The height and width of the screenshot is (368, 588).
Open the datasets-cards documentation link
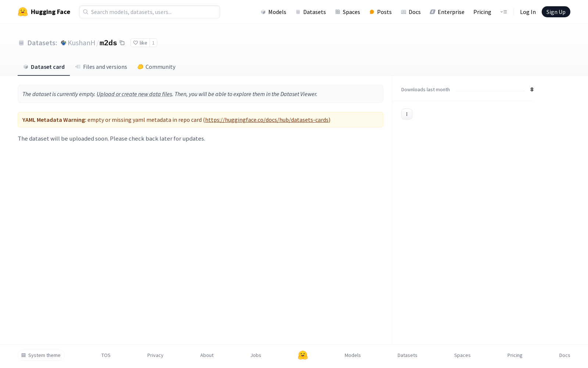pos(266,120)
